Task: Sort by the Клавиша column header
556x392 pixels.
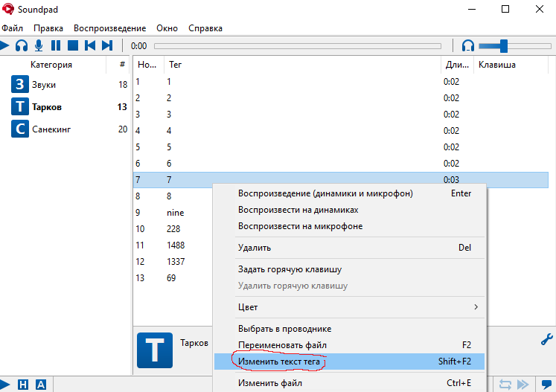Action: coord(511,65)
